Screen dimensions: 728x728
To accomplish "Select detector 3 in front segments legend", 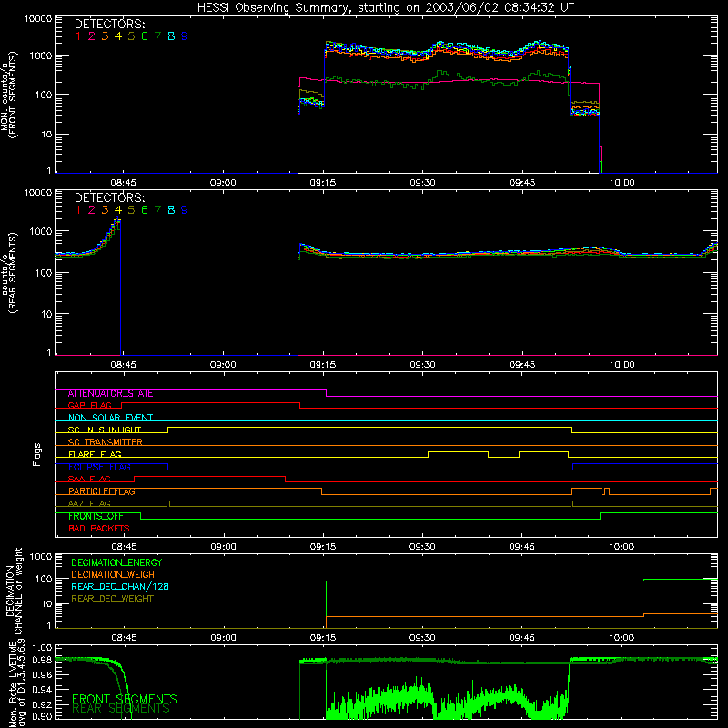I will pos(105,36).
